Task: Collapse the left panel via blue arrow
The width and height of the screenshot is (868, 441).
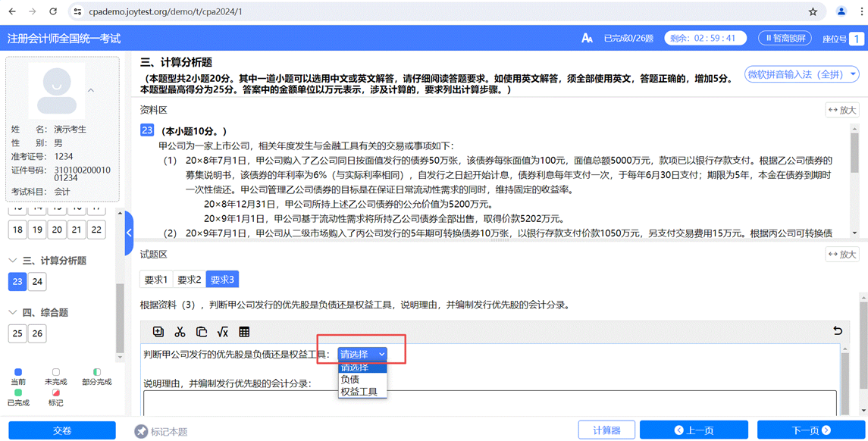Action: pyautogui.click(x=130, y=233)
